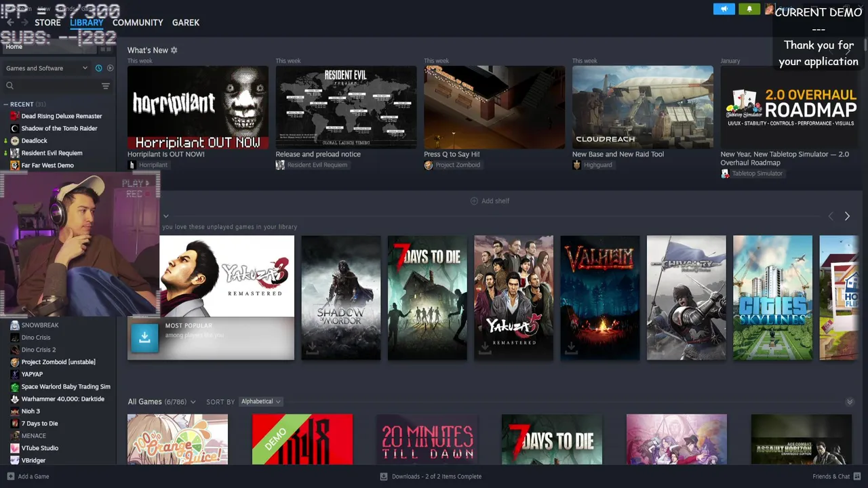Open Yakuza 5 Remastered cover
Screen dimensions: 868x488
coord(513,298)
